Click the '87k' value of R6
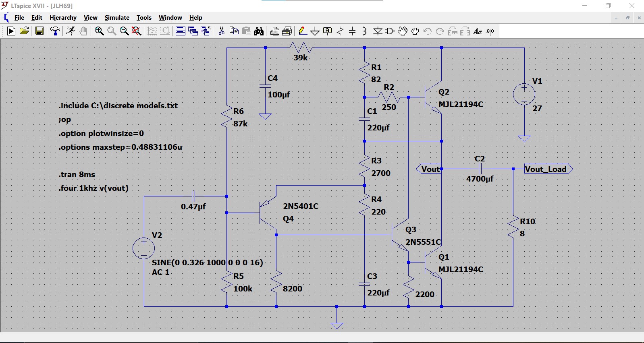 [241, 124]
